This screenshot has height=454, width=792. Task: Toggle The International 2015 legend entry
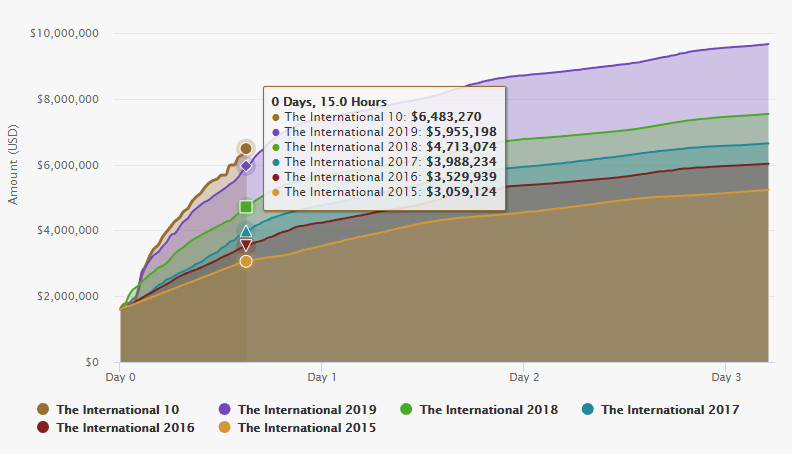pyautogui.click(x=298, y=428)
